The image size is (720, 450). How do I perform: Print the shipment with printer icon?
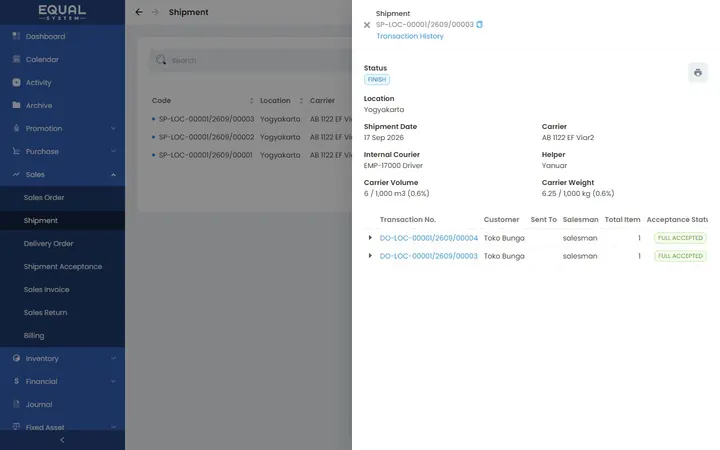(x=698, y=73)
